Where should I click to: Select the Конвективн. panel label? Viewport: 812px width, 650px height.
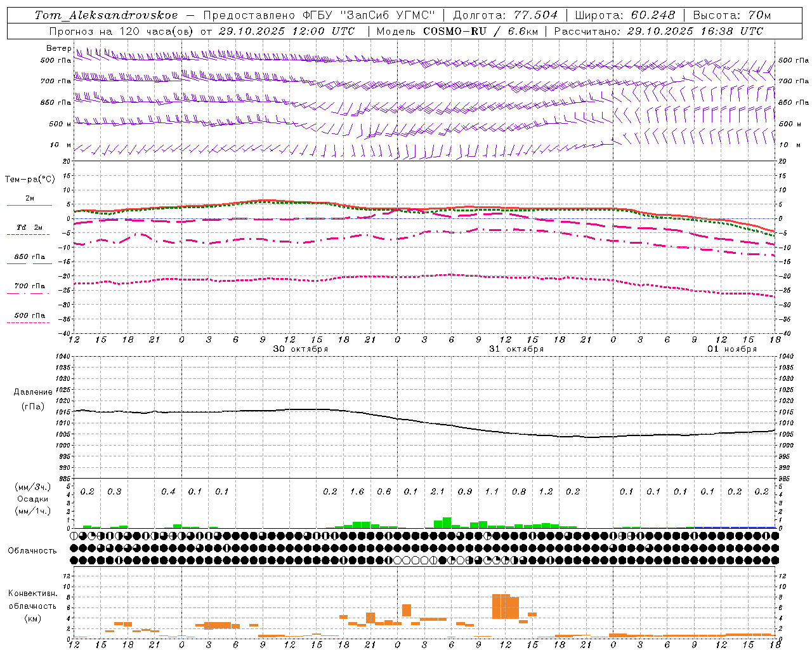[32, 594]
